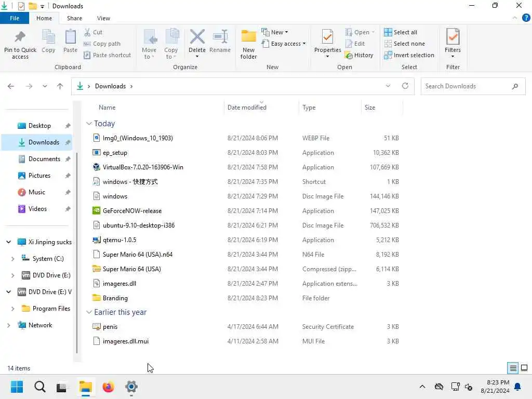Expand System (C:) in navigation tree
The width and height of the screenshot is (532, 399).
click(x=12, y=259)
